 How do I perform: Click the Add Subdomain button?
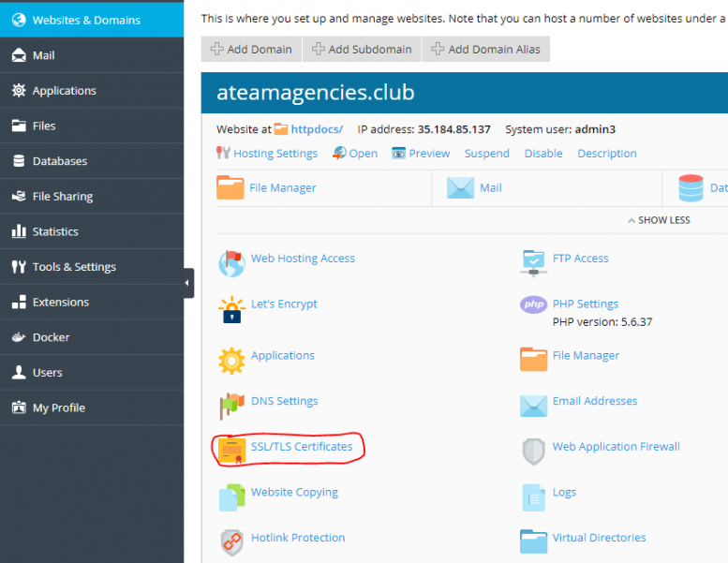tap(362, 50)
